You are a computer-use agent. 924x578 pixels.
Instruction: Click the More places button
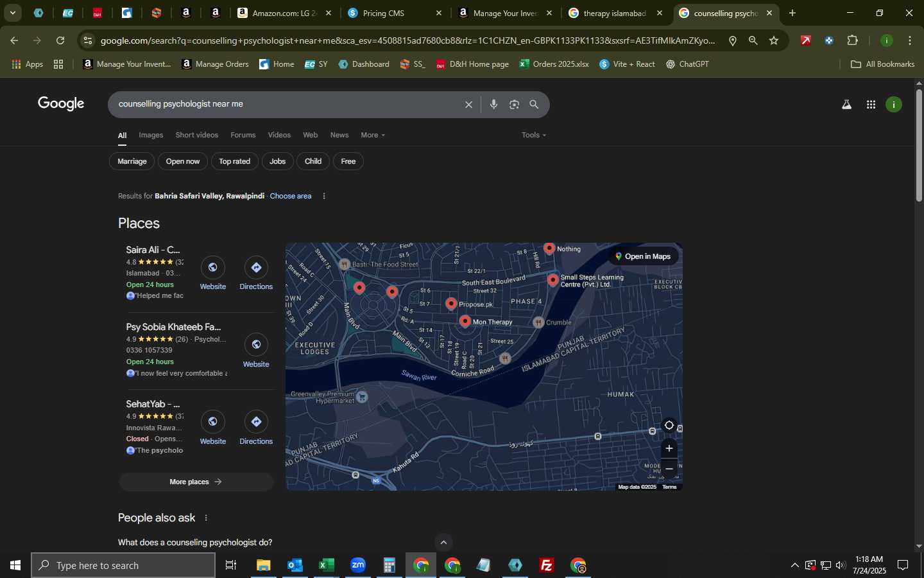[196, 482]
